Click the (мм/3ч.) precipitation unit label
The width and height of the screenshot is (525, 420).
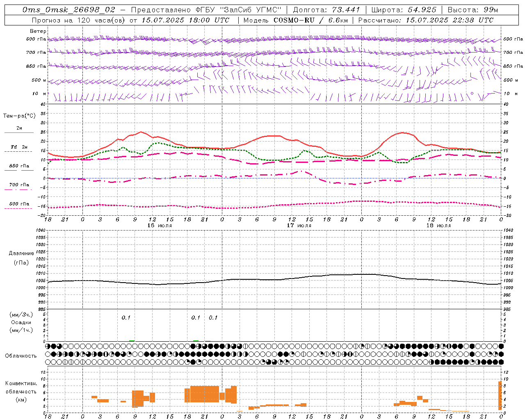click(21, 315)
